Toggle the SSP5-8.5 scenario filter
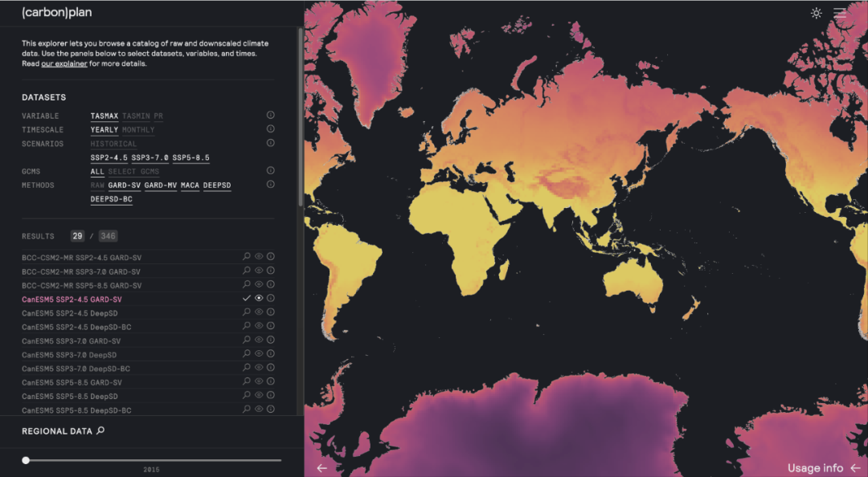This screenshot has width=868, height=477. [x=190, y=158]
